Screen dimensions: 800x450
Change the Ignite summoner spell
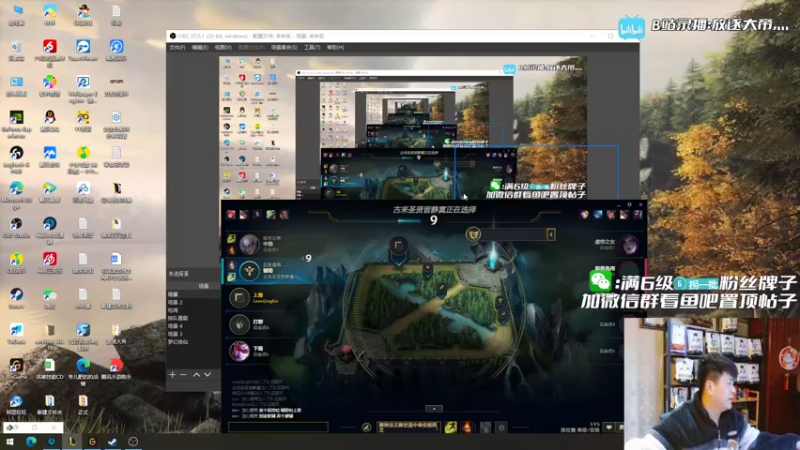467,427
